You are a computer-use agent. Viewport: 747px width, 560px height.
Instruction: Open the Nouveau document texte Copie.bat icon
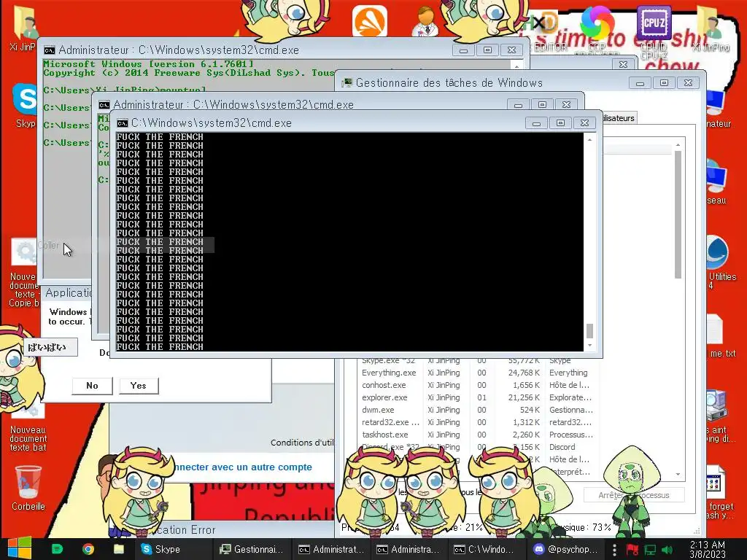(x=25, y=273)
